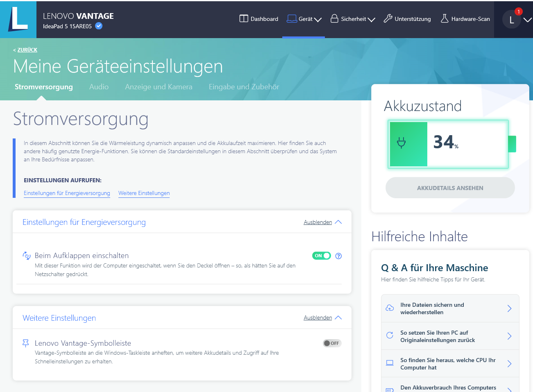Viewport: 533px width, 392px height.
Task: Click the red notification badge
Action: 519,11
